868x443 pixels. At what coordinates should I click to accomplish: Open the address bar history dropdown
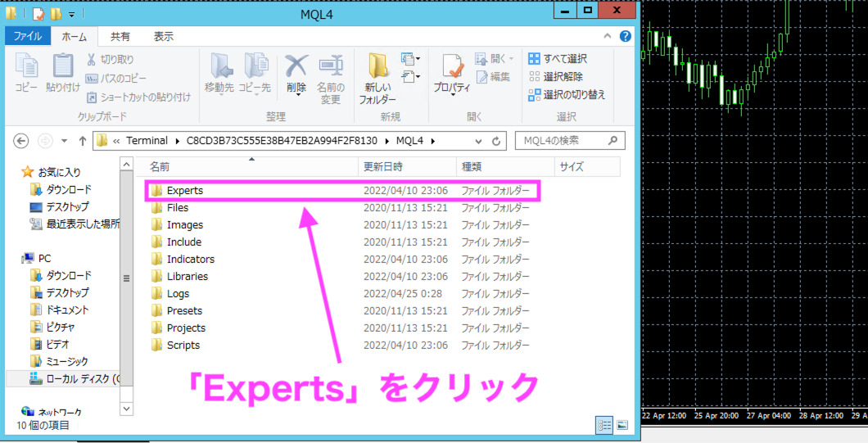pyautogui.click(x=479, y=141)
